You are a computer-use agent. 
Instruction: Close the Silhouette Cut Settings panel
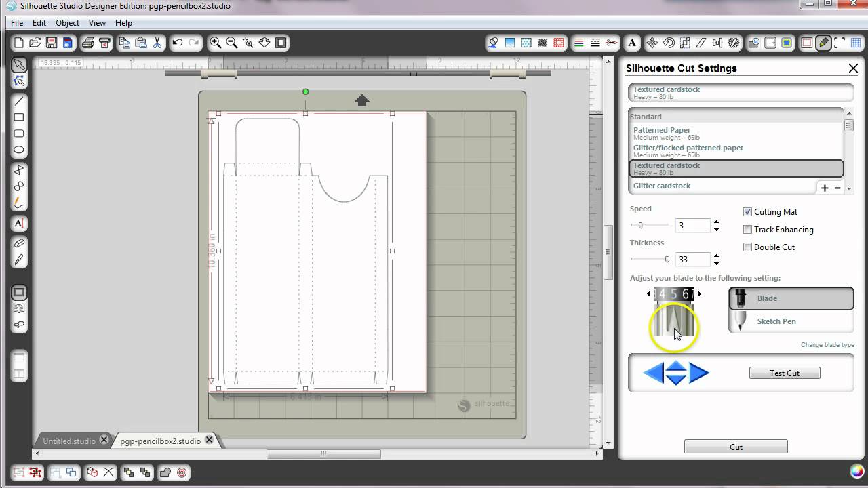[853, 68]
